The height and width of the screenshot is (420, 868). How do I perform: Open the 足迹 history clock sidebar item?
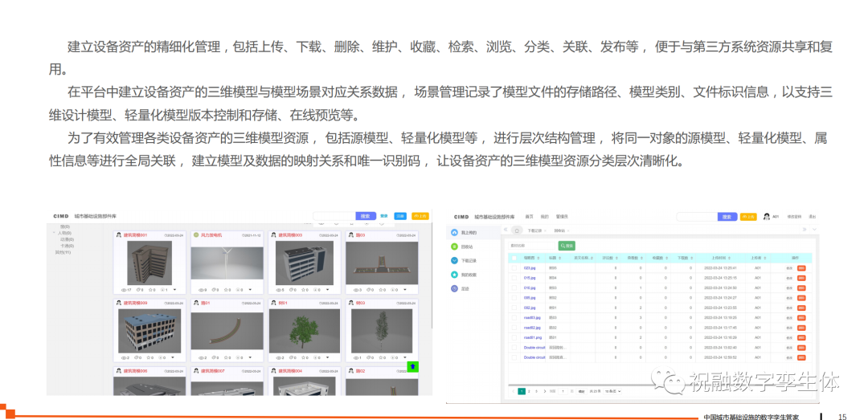coord(454,288)
